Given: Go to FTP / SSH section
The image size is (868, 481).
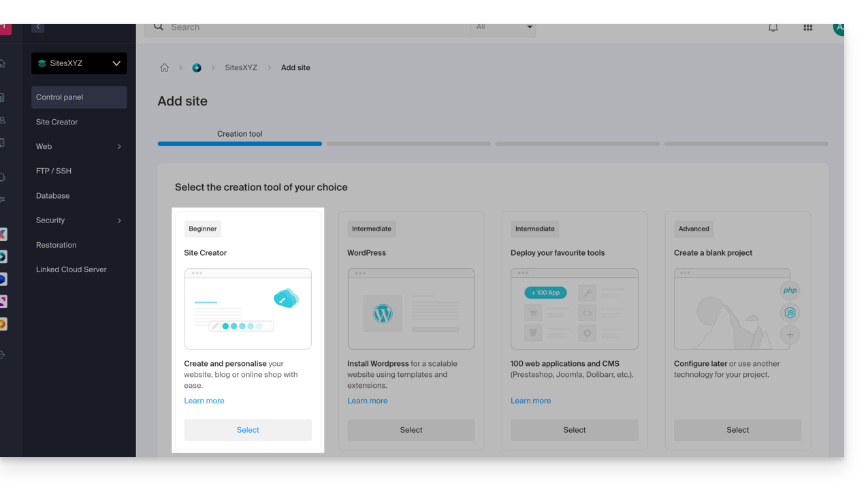Looking at the screenshot, I should pyautogui.click(x=54, y=171).
